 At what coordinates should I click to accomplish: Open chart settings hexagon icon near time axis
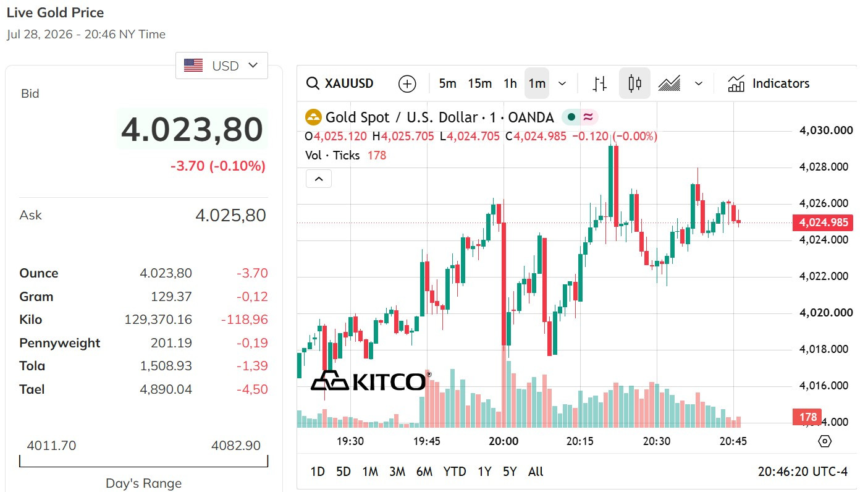(x=825, y=441)
